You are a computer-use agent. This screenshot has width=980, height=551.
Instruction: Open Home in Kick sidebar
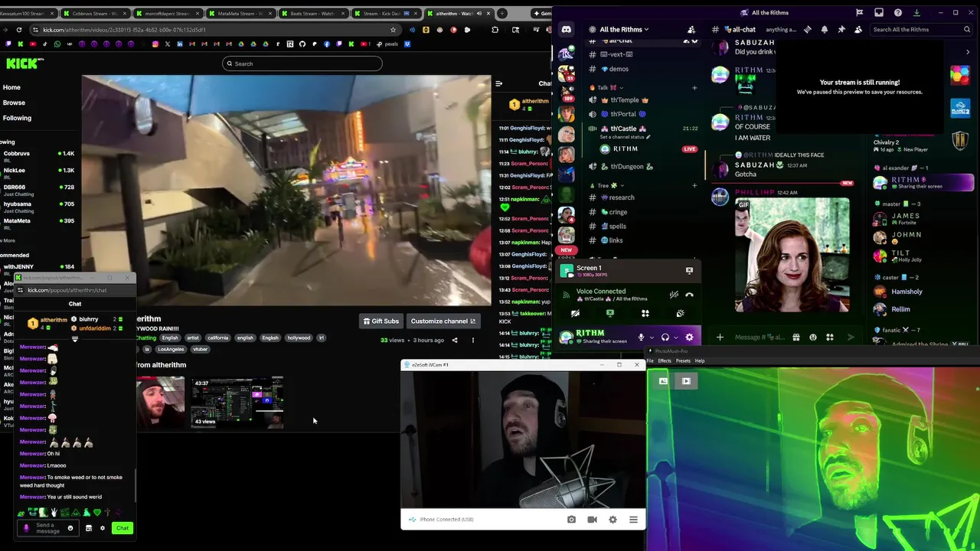pos(11,87)
